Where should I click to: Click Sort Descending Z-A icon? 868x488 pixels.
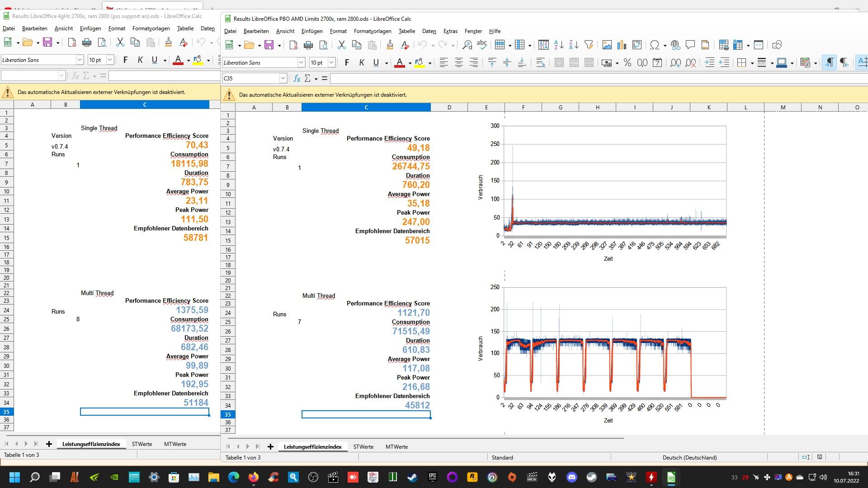click(x=574, y=45)
